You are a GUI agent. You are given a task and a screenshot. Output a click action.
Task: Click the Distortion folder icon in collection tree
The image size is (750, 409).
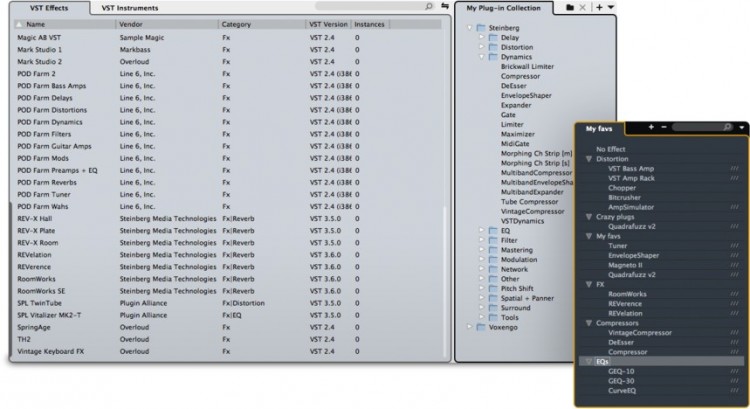tap(493, 47)
